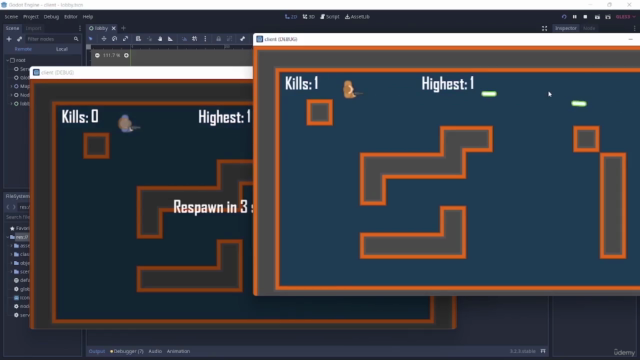
Task: Toggle distraction-free mode expand icon
Action: (x=544, y=28)
